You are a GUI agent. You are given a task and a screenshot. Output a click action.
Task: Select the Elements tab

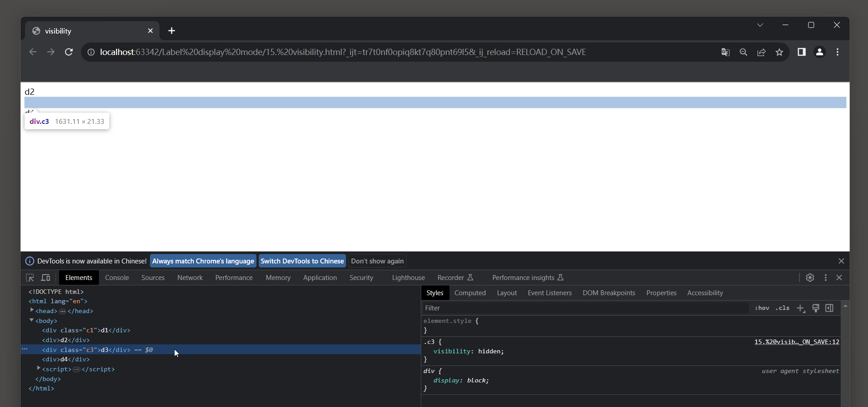pos(79,278)
